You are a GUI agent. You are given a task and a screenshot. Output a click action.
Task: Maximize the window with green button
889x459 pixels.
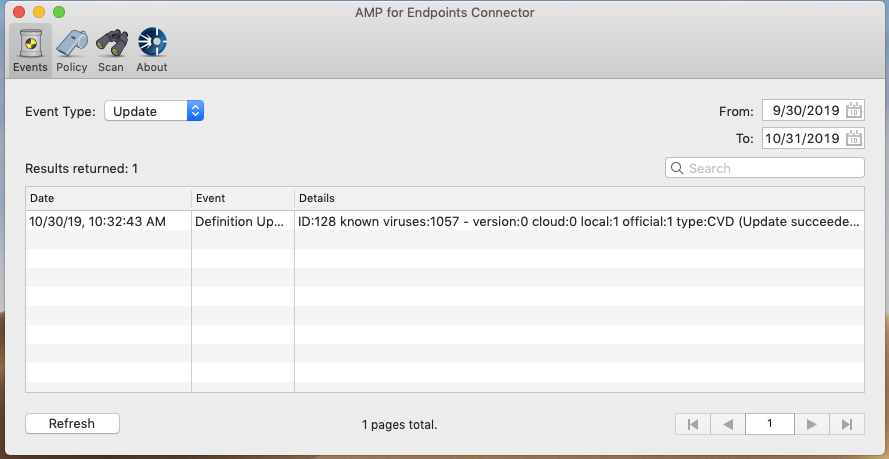point(58,12)
